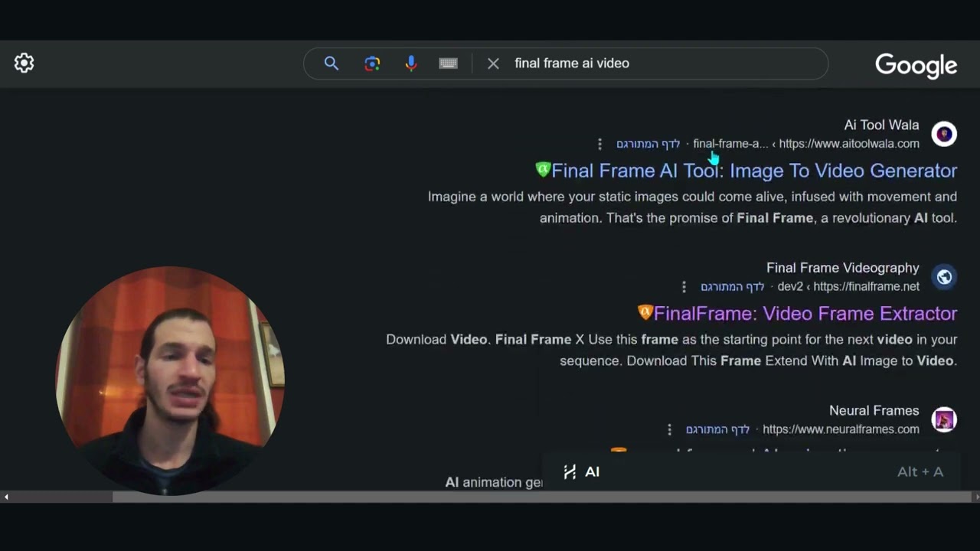Click the 'Final Frame Videography' site name

pos(843,268)
